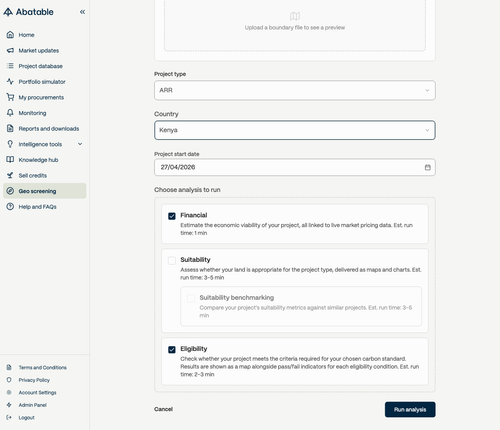Click the Geo screening compass icon

click(10, 191)
